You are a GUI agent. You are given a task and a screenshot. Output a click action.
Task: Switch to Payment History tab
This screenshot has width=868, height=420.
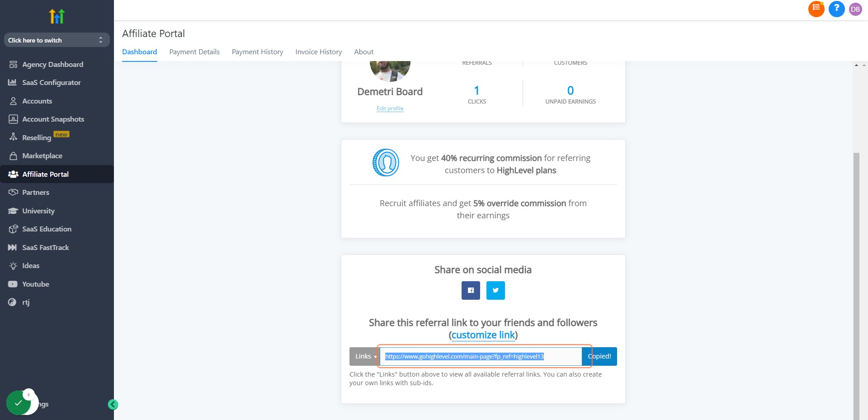[x=258, y=52]
